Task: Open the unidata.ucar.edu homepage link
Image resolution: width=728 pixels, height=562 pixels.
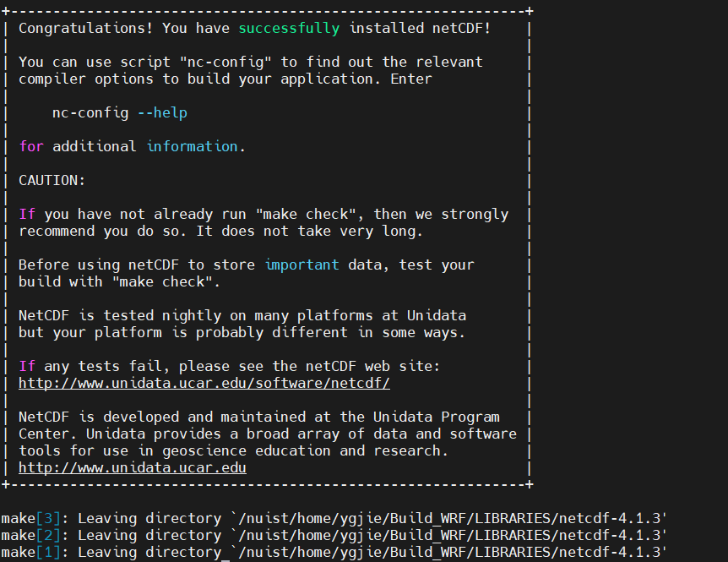Action: click(x=132, y=467)
